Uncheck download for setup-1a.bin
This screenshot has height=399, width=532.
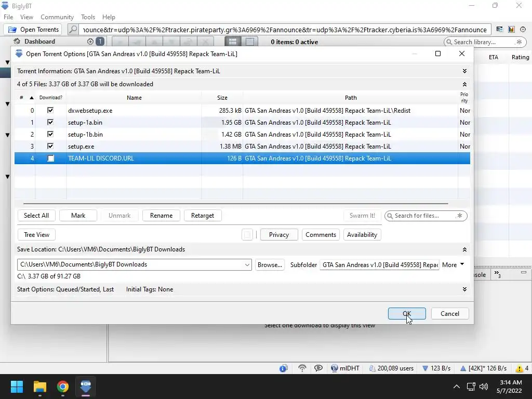pyautogui.click(x=50, y=122)
